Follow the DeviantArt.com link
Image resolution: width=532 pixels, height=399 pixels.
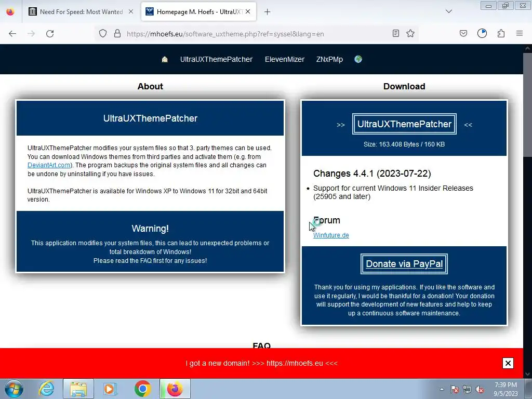tap(49, 165)
